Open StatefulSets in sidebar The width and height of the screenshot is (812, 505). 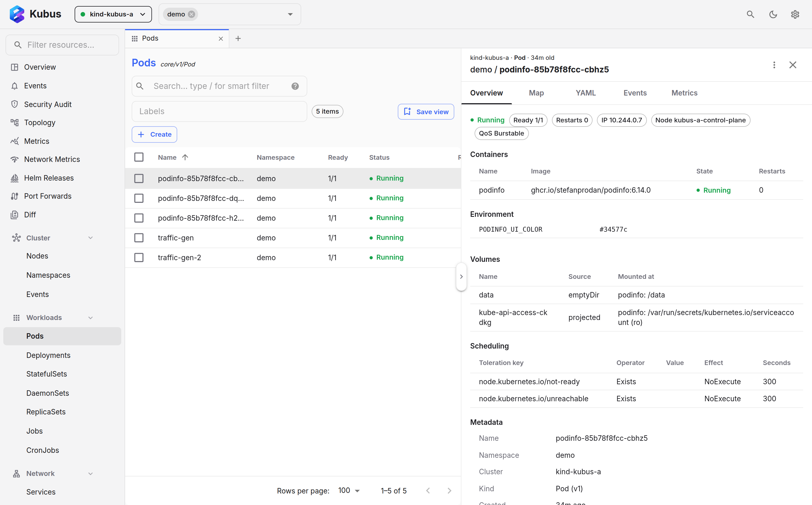pos(62,374)
